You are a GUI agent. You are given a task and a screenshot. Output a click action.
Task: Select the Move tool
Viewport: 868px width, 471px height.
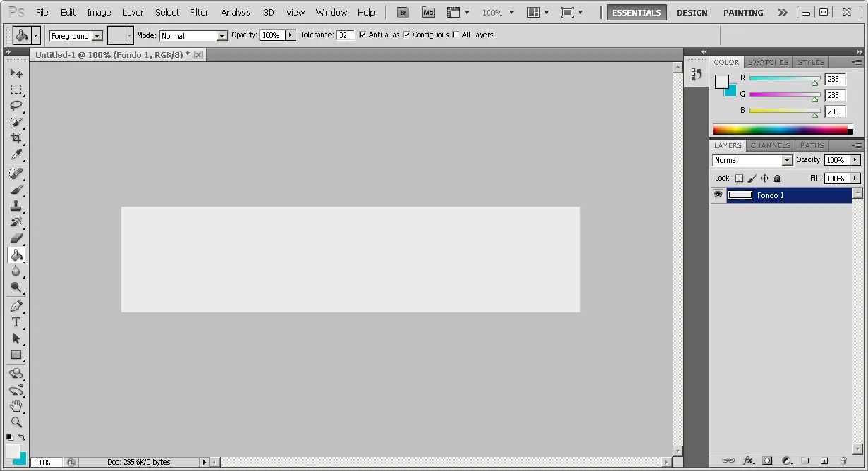(16, 73)
